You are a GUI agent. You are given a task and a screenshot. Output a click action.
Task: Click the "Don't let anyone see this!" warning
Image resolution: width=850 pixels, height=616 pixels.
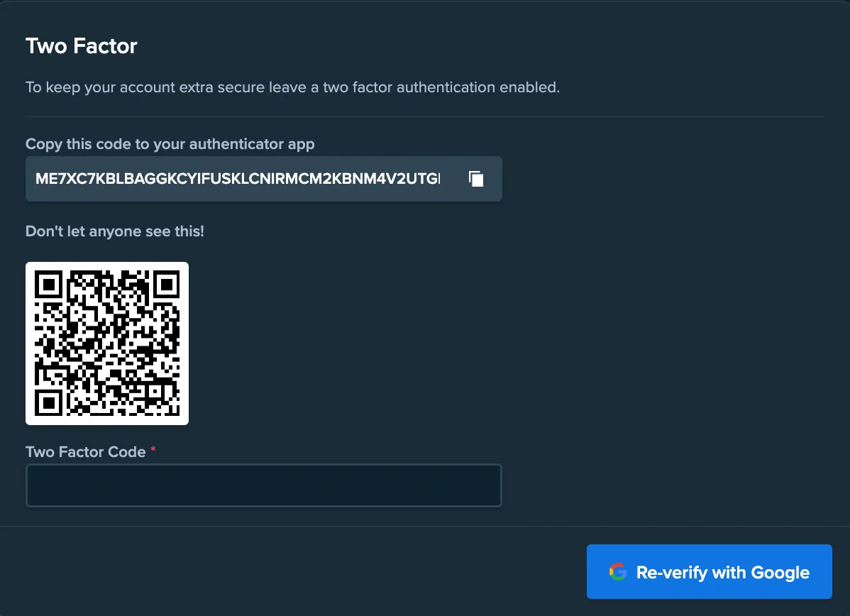coord(115,231)
